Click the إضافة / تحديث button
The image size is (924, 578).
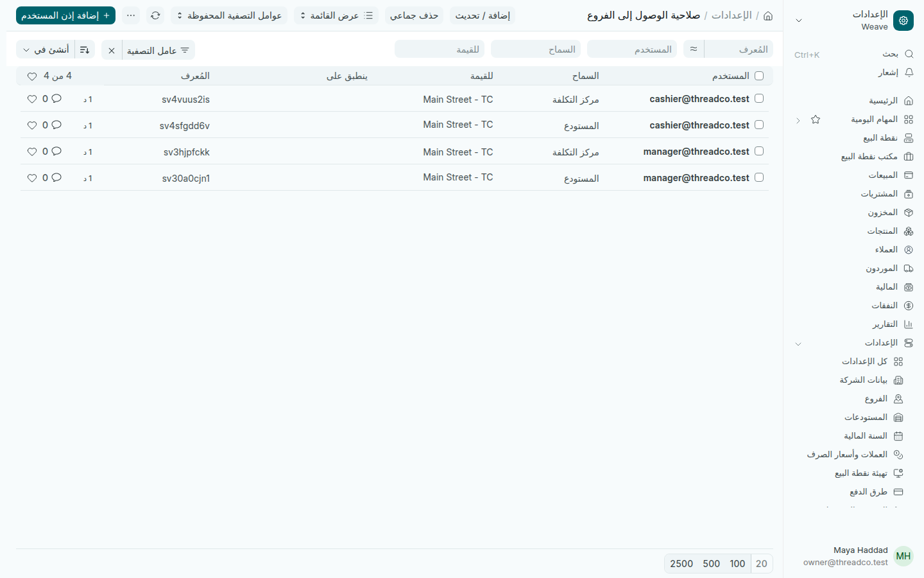tap(483, 15)
